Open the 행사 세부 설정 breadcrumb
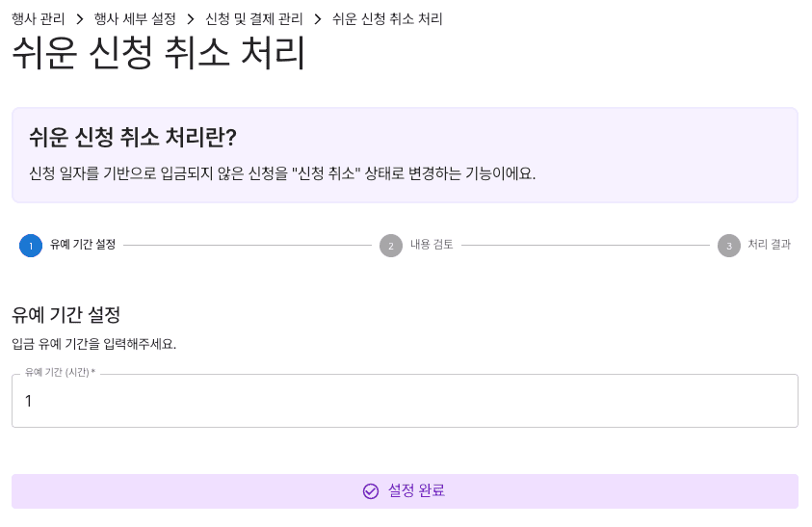This screenshot has width=812, height=527. pos(135,18)
